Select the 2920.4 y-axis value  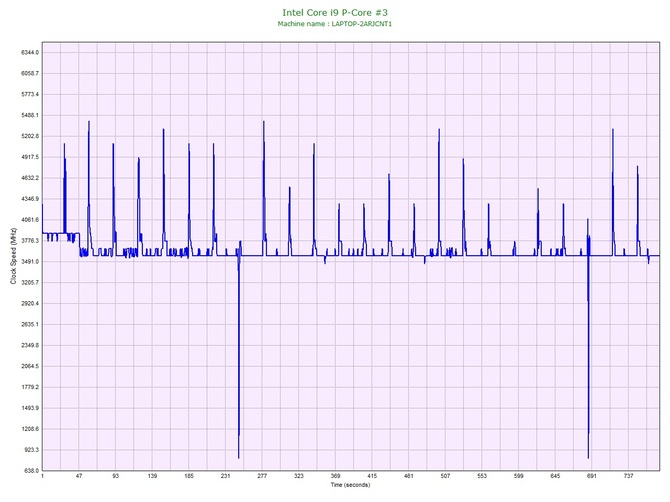(30, 304)
